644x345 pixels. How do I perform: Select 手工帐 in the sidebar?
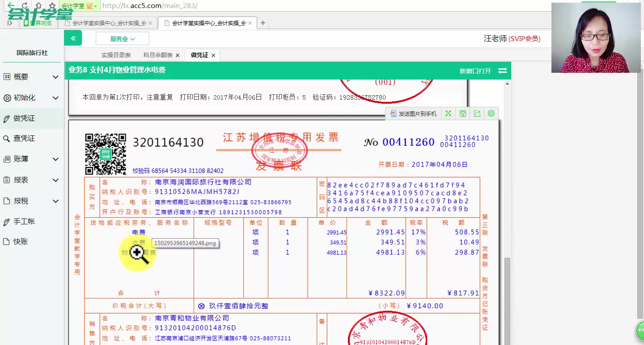coord(24,221)
